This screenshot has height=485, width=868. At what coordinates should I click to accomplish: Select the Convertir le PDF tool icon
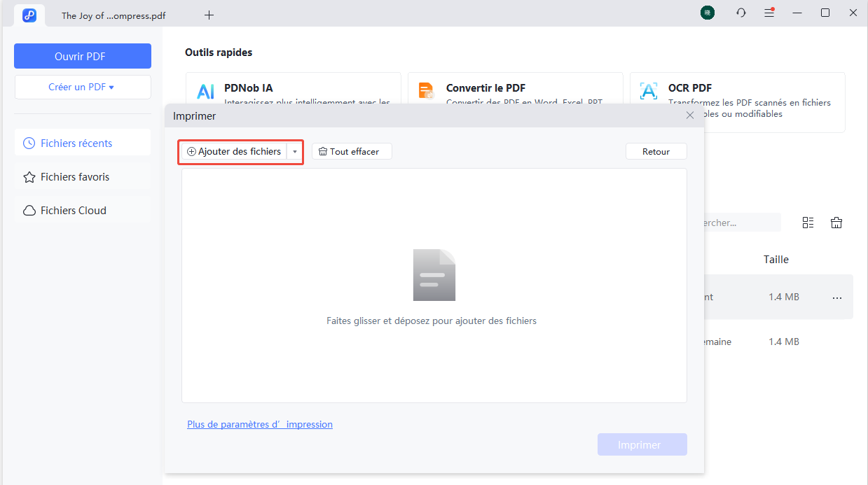426,91
